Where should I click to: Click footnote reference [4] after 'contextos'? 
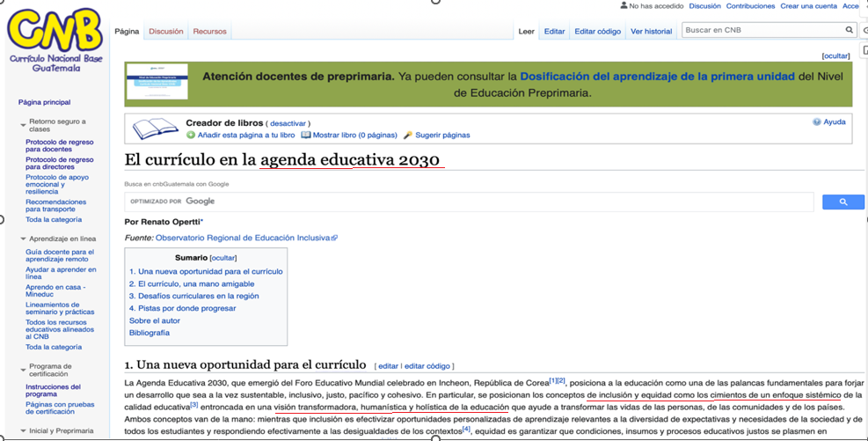click(466, 430)
